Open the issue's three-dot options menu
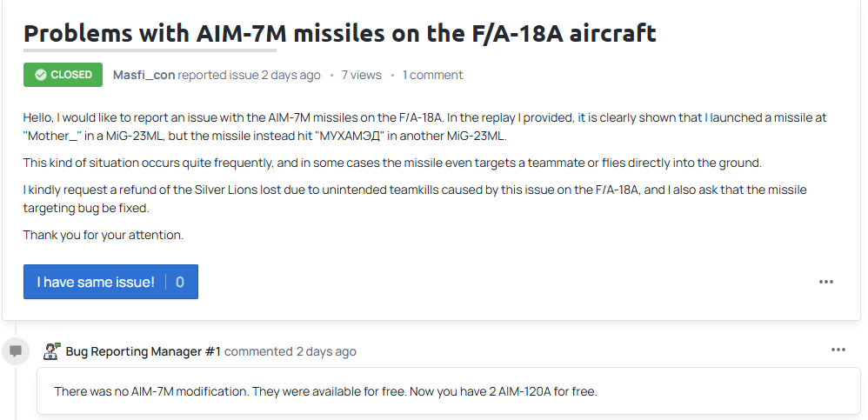The height and width of the screenshot is (420, 868). [826, 282]
